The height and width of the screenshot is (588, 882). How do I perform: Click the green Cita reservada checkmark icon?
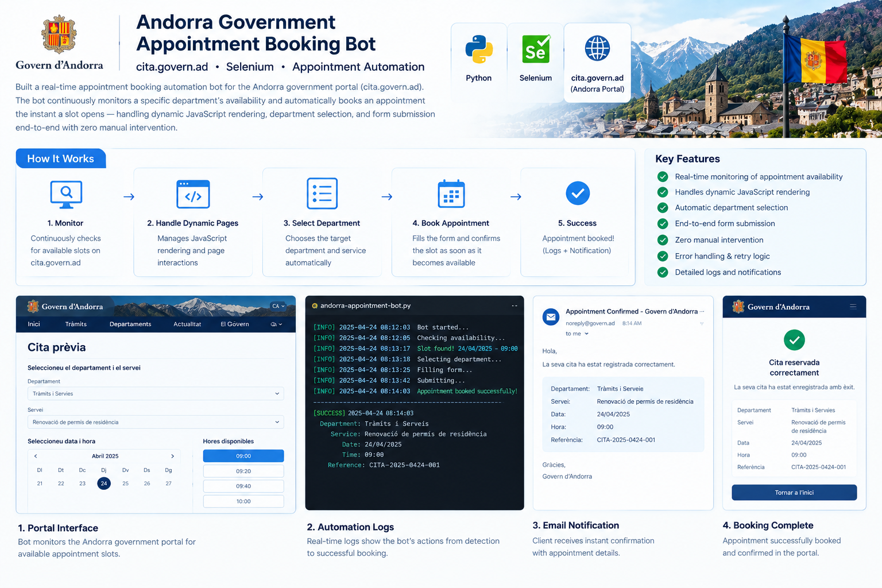(x=794, y=340)
